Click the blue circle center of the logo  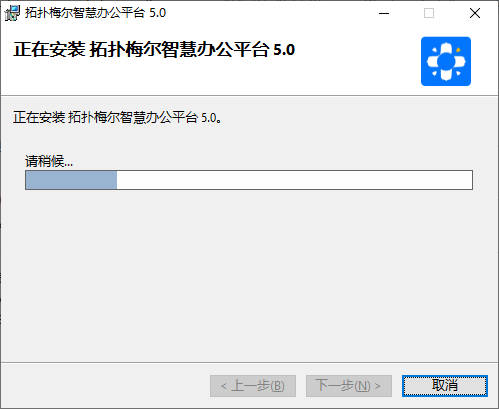click(446, 62)
